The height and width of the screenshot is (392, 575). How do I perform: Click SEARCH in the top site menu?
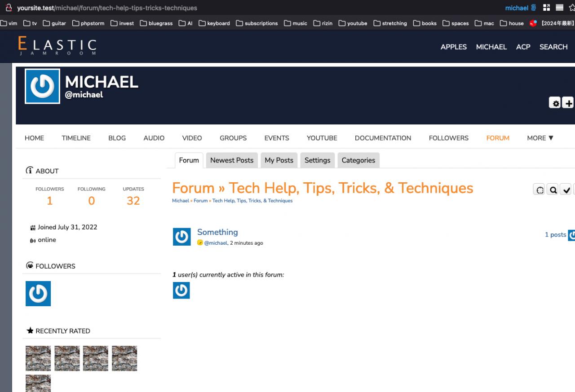553,47
